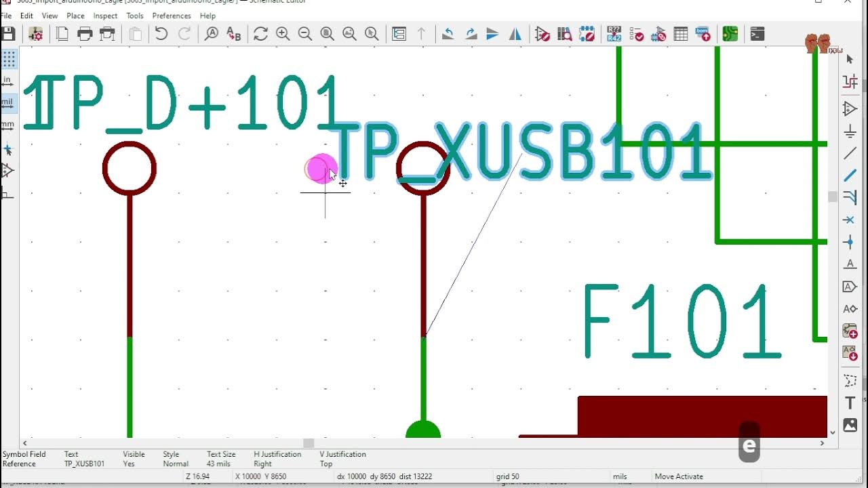
Task: Open the Footprint Editor
Action: [x=587, y=34]
